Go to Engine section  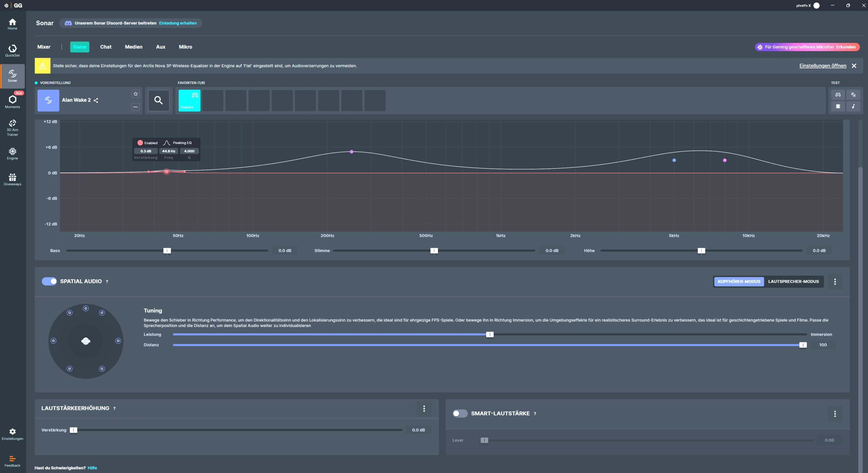[12, 154]
